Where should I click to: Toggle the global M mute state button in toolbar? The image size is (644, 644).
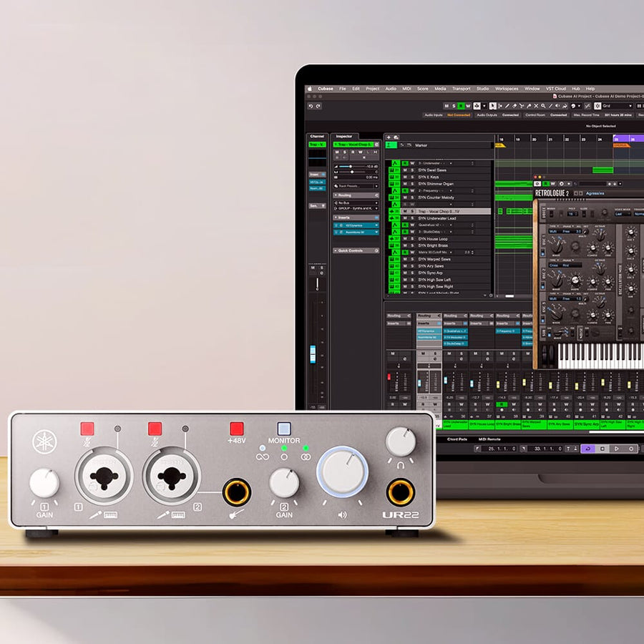click(x=447, y=106)
